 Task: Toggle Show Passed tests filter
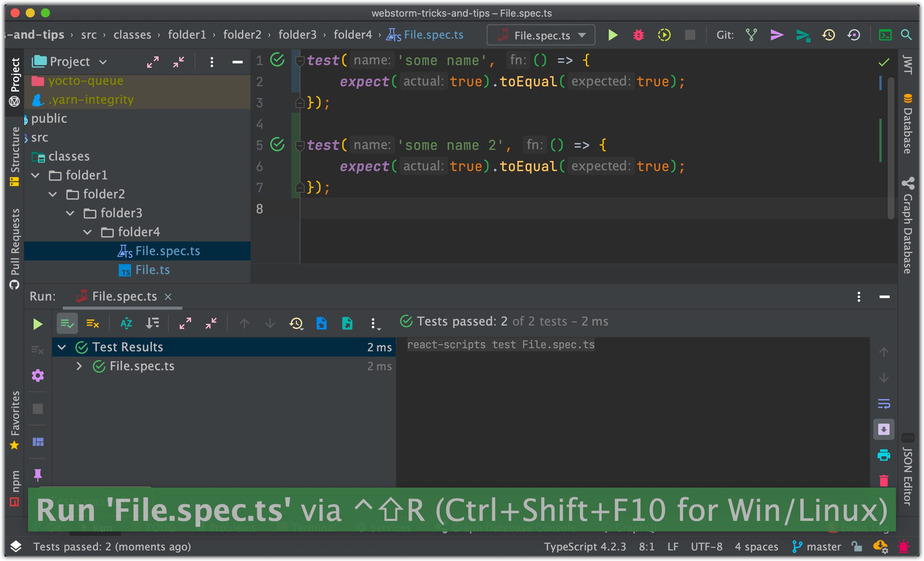pyautogui.click(x=67, y=323)
